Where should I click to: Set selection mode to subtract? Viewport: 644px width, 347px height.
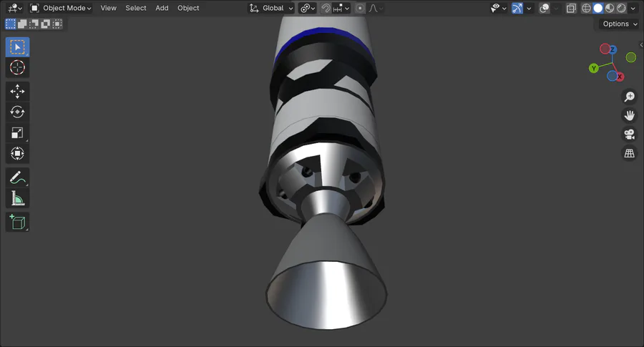[x=34, y=24]
